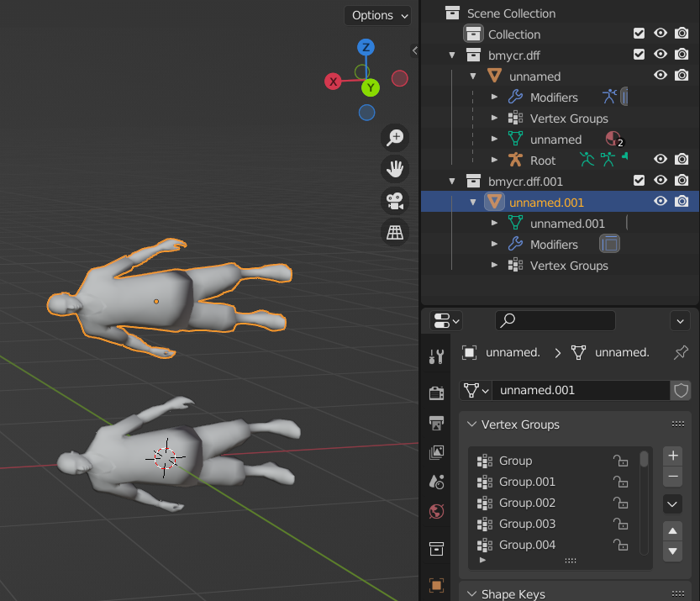The width and height of the screenshot is (700, 601).
Task: Click the Z axis on the navigation gizmo
Action: point(366,48)
